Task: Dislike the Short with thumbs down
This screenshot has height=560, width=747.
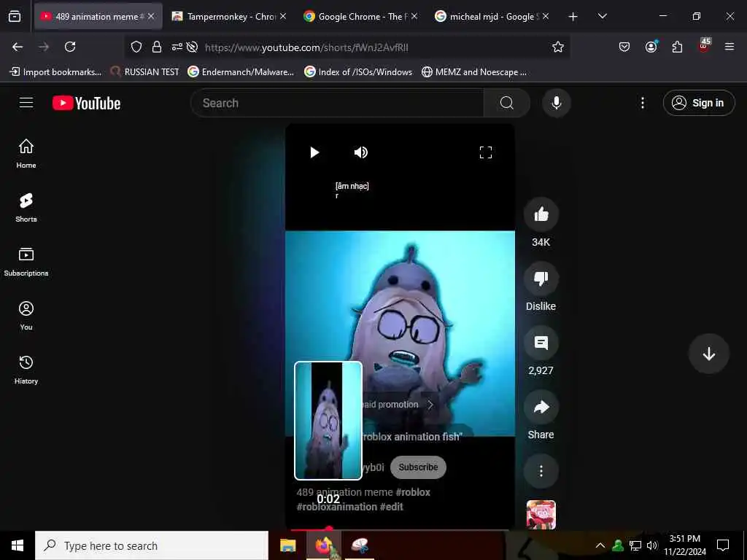Action: pos(541,279)
